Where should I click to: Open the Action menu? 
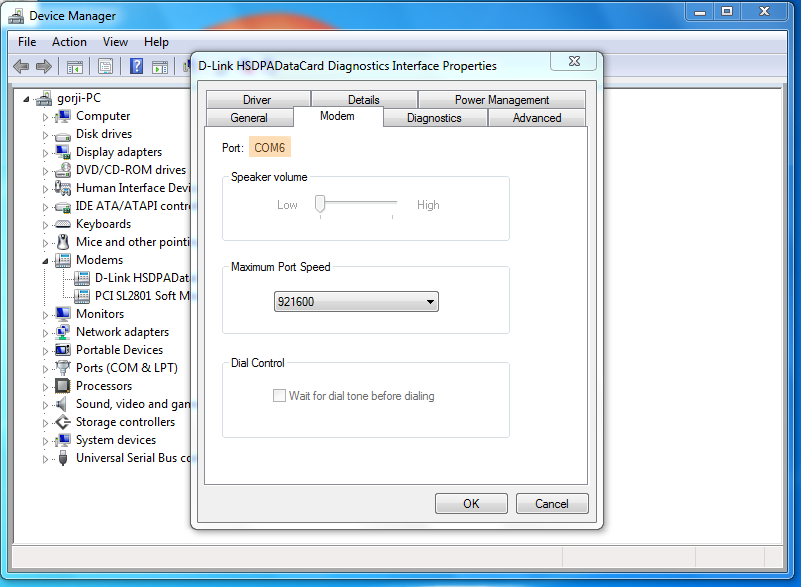69,42
